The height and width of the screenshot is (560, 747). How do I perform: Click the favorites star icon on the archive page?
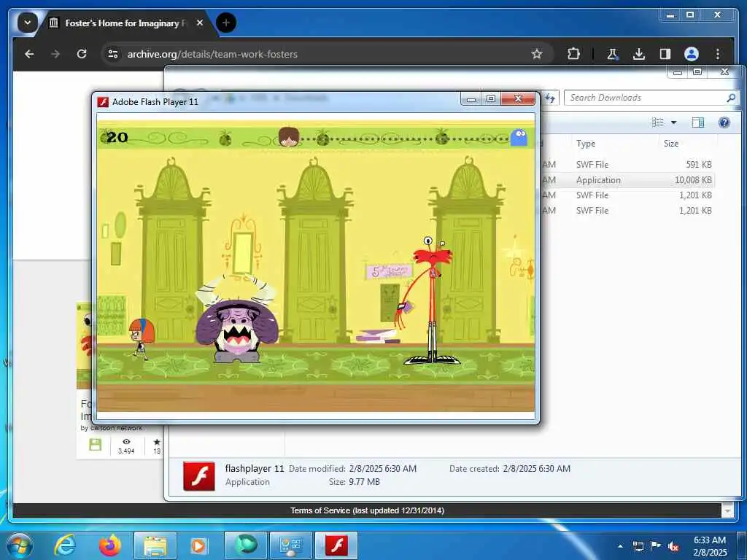(157, 442)
